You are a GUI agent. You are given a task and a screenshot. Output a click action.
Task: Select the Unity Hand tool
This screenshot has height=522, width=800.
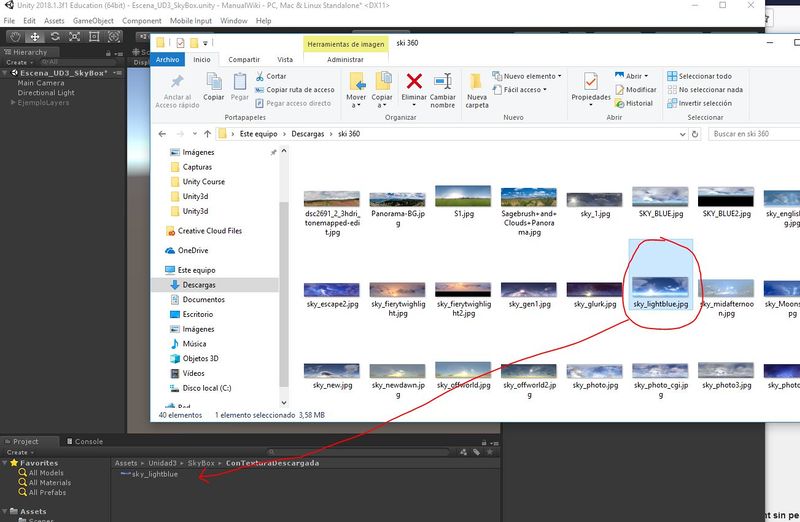tap(15, 37)
